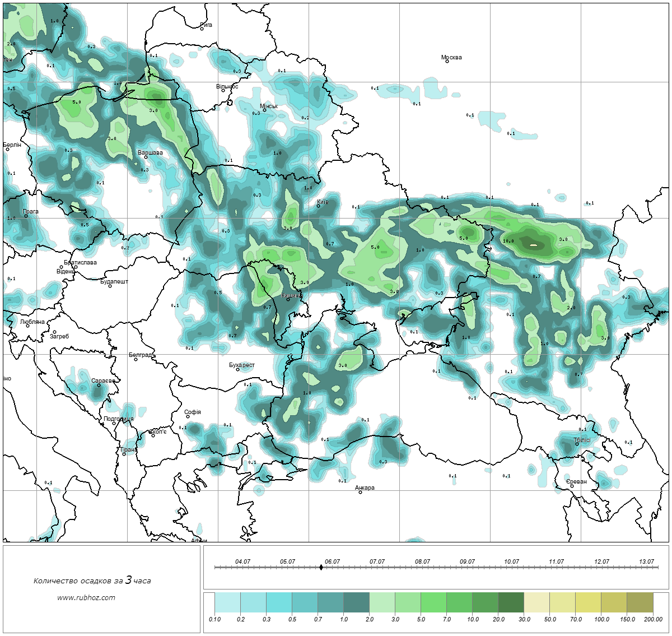Click legend swatch between 0.10 and 0.2
Viewport: 672px width, 636px height.
[227, 603]
